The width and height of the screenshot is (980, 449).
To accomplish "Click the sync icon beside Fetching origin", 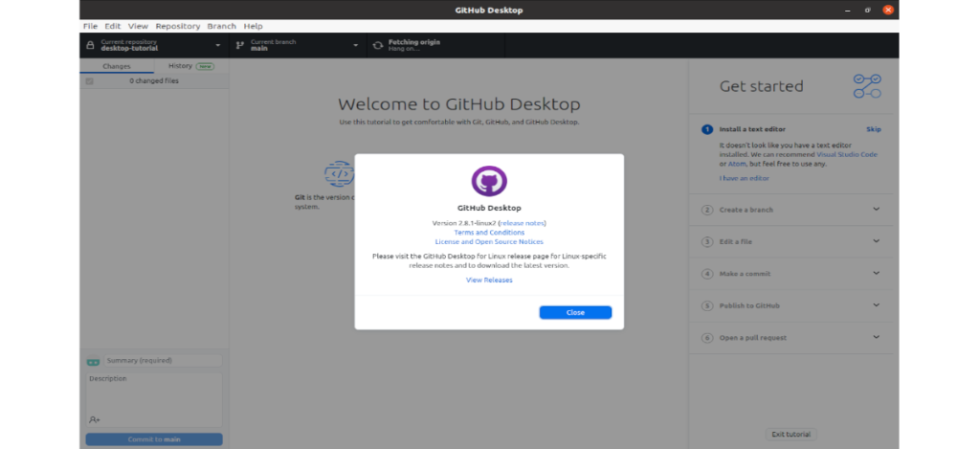I will pos(377,46).
